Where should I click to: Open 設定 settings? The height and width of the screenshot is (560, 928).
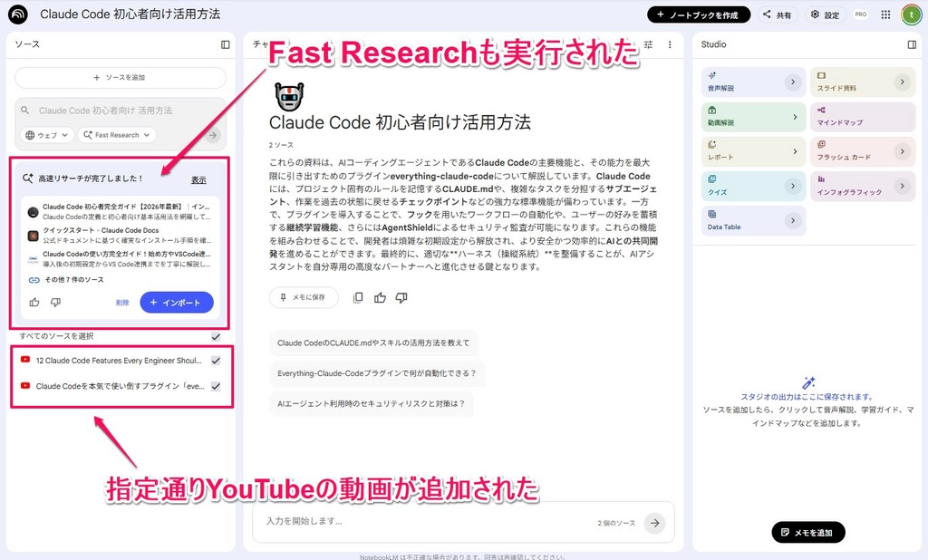pos(825,14)
